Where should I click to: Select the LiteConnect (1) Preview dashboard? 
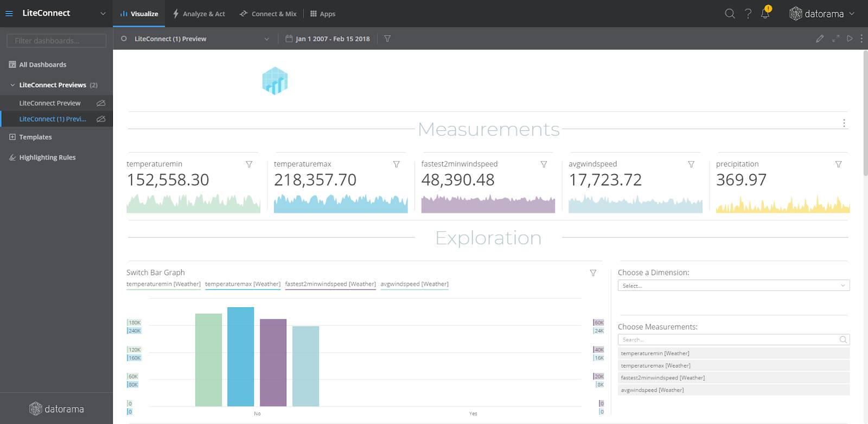53,119
